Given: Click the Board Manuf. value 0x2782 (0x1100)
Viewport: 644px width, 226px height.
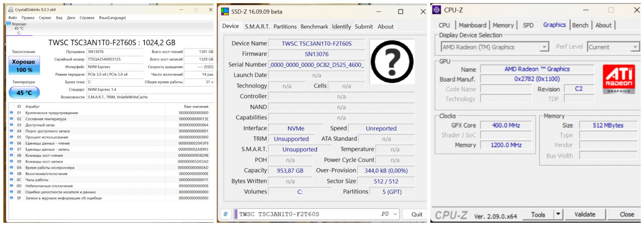Looking at the screenshot, I should click(x=537, y=79).
